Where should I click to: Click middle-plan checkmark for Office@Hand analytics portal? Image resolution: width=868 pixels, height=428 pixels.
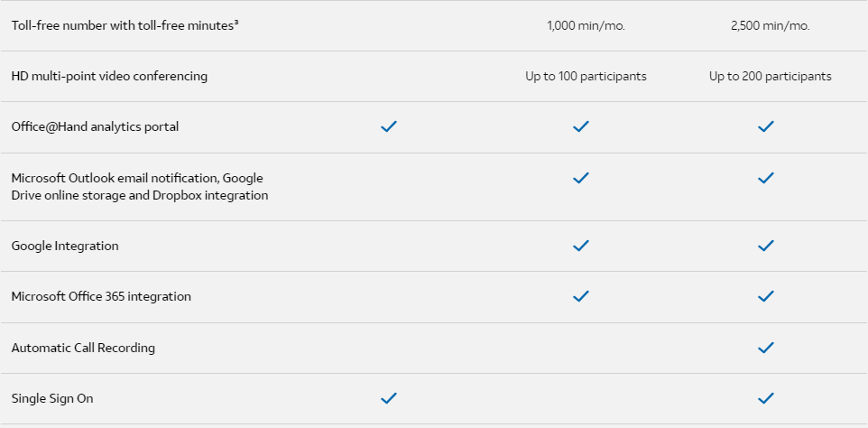(581, 126)
